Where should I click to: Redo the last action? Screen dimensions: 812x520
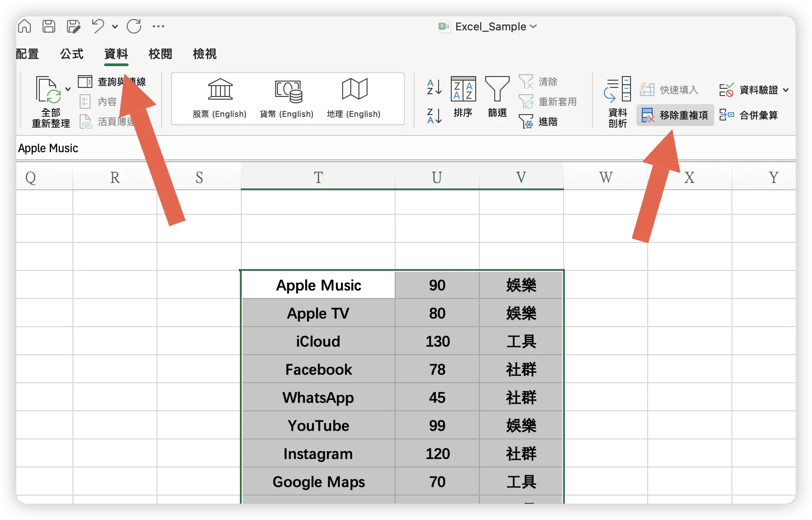[134, 26]
